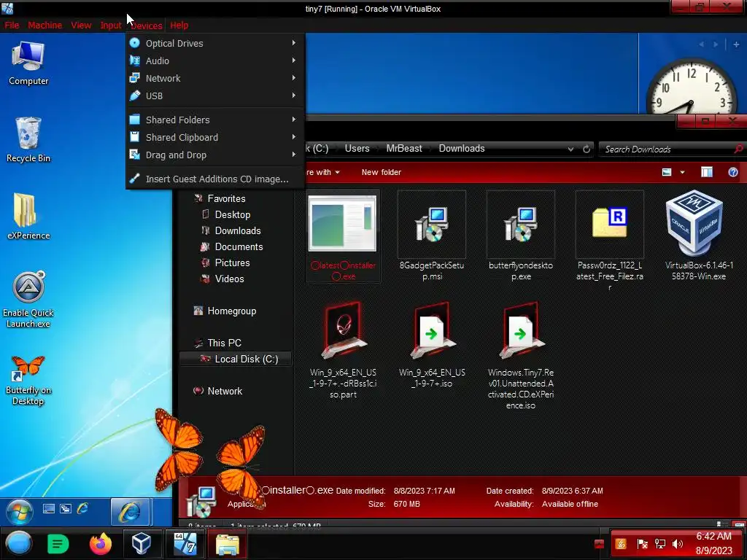Click the Action Center flag tray icon

point(642,544)
